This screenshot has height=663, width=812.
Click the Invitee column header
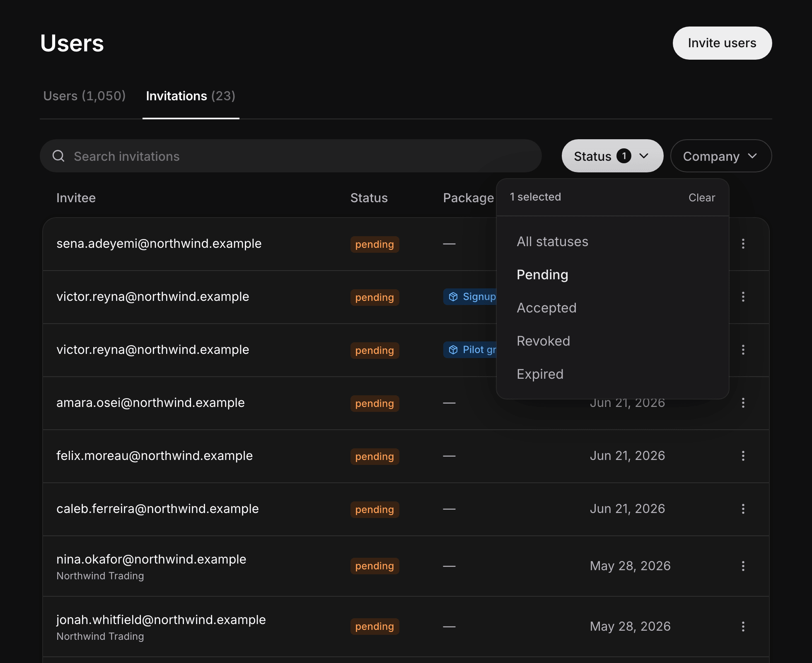76,198
